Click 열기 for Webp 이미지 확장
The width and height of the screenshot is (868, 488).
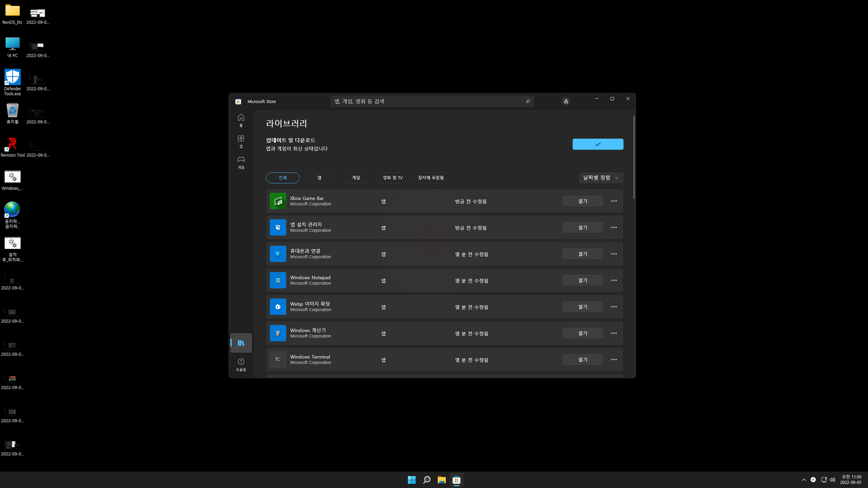(x=583, y=306)
